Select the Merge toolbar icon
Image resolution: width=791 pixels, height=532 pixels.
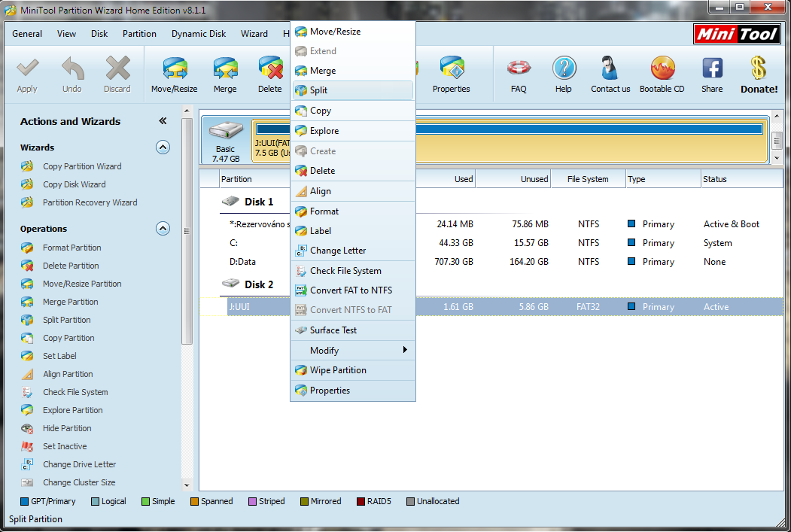point(225,68)
